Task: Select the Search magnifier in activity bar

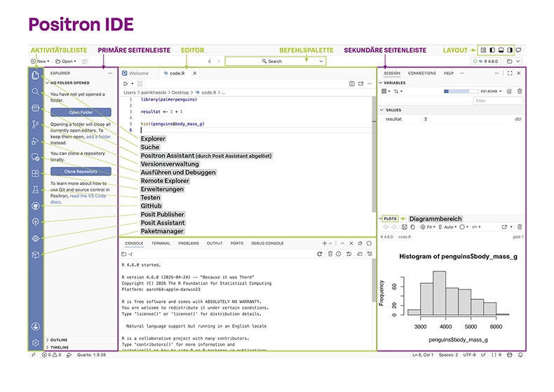Action: [35, 92]
